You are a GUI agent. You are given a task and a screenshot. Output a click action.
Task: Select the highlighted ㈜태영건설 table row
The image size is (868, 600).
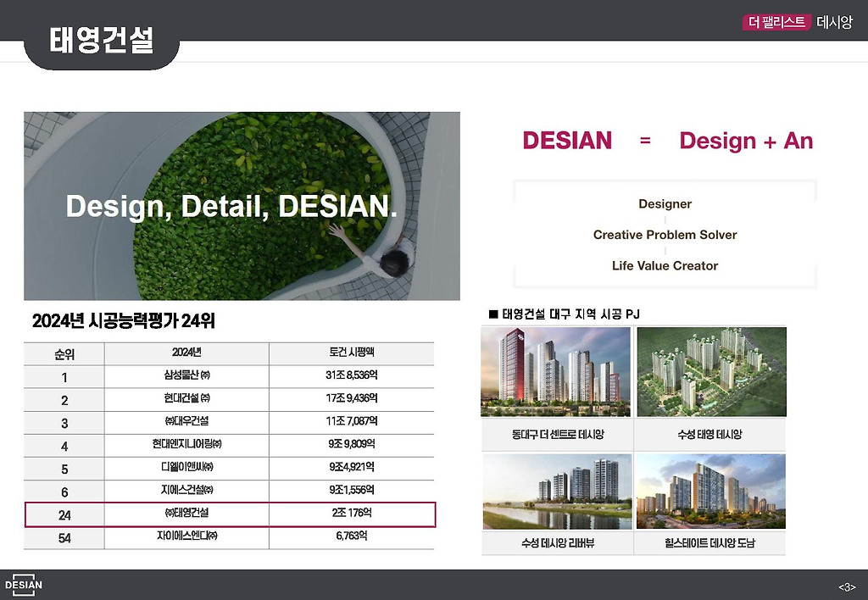tap(231, 514)
